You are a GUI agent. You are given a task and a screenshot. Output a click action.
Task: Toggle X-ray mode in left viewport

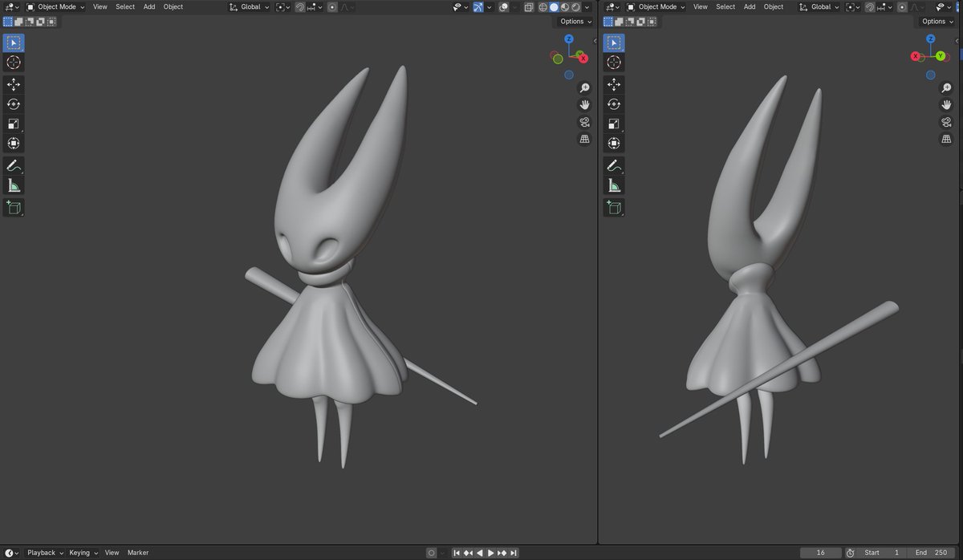coord(529,6)
